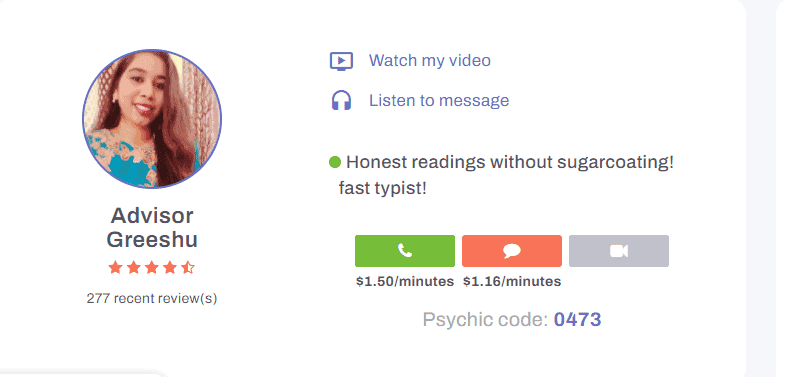Click the Psychic code label text

486,319
